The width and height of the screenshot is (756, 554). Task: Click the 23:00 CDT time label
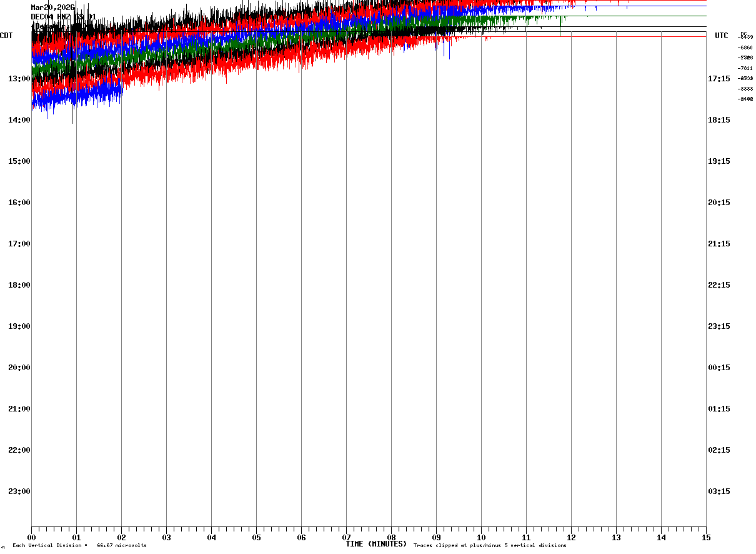19,491
